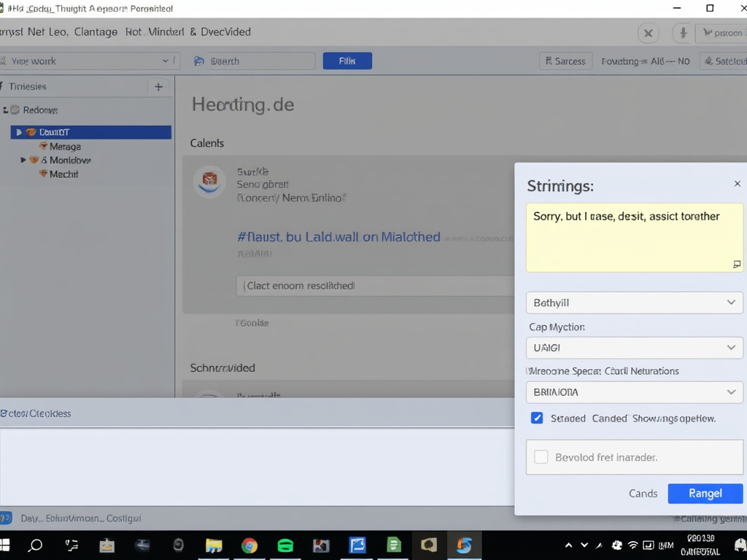747x560 pixels.
Task: Click the avatar thumbnail under Calents
Action: [209, 182]
